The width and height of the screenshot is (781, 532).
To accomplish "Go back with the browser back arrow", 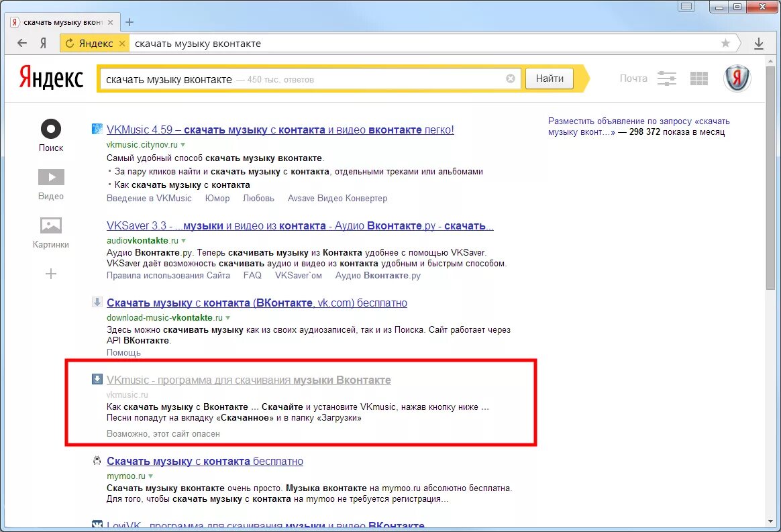I will pyautogui.click(x=22, y=44).
